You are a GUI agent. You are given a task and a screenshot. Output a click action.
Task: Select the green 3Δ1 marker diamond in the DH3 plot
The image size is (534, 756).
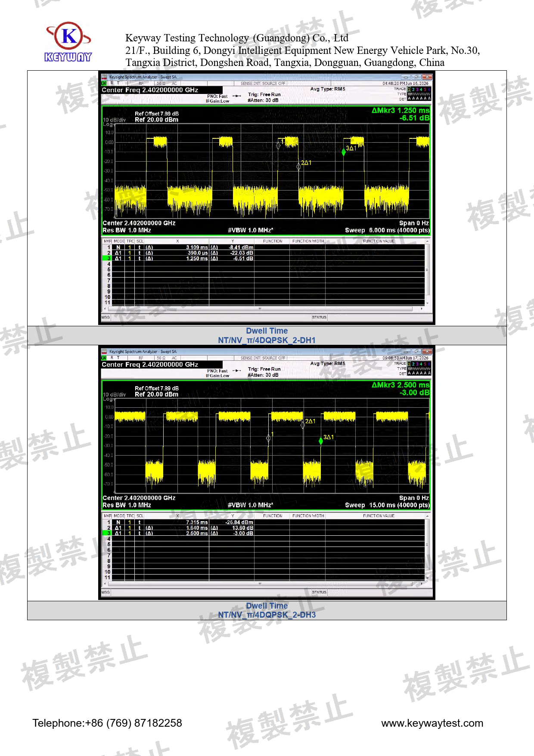[321, 441]
